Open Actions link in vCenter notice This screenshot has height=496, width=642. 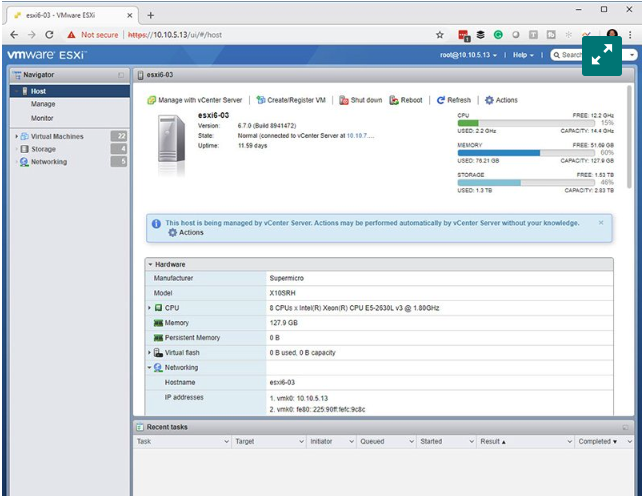[x=190, y=232]
